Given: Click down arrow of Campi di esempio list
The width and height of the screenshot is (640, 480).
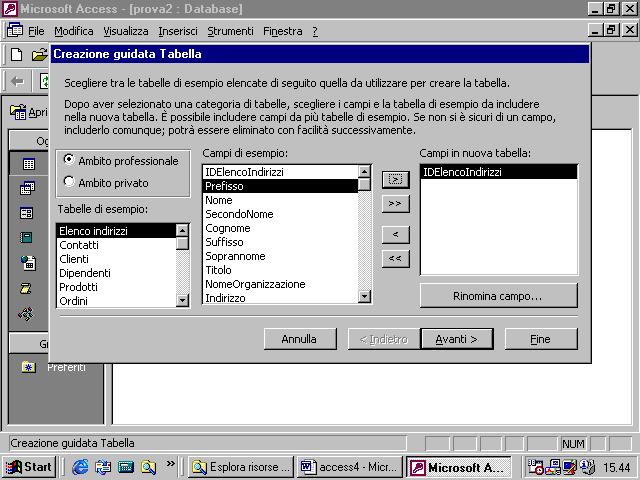Looking at the screenshot, I should point(364,296).
